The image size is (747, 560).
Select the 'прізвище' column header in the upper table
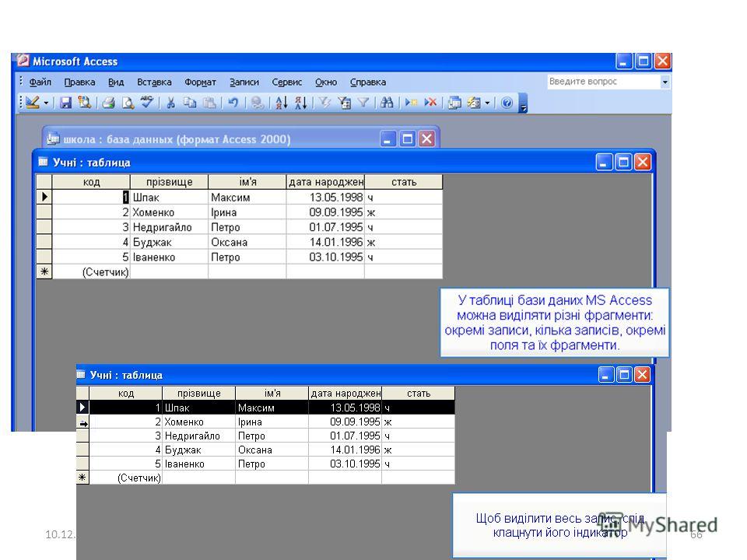169,182
